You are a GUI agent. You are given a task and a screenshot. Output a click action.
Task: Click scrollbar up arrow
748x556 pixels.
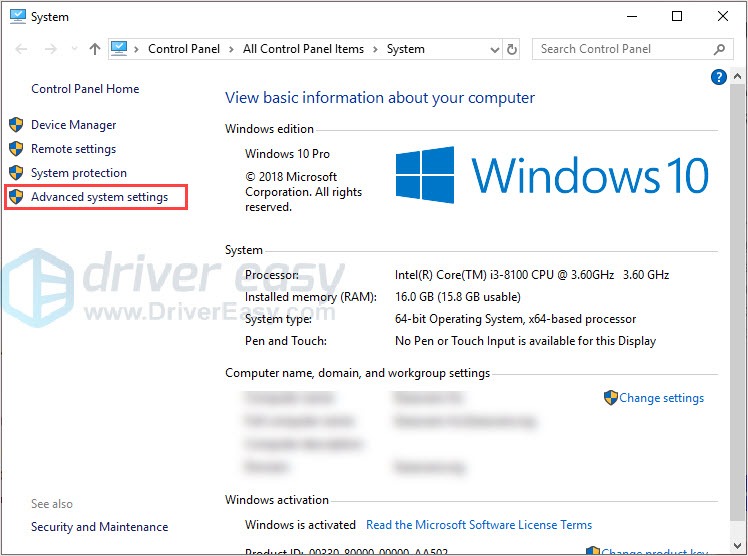737,76
